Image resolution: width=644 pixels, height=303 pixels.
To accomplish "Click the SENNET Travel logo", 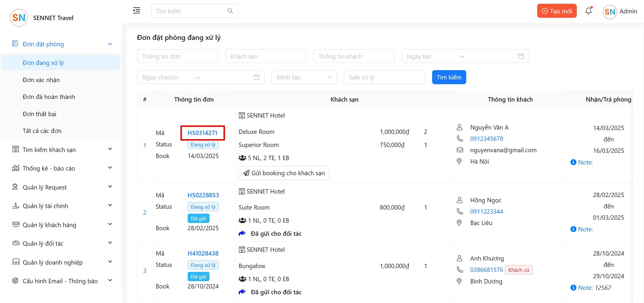I will (x=19, y=18).
